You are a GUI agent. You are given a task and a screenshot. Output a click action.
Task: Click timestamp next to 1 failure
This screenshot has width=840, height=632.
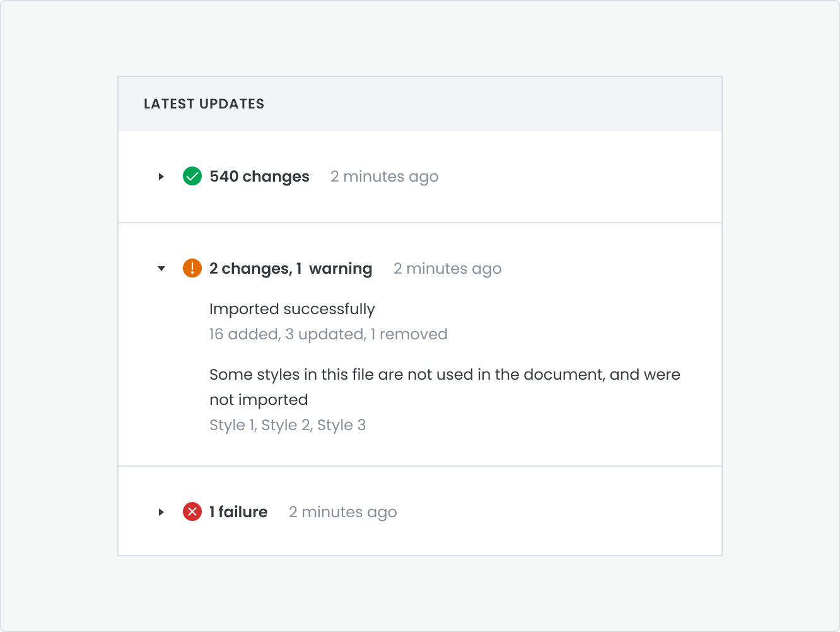[343, 512]
